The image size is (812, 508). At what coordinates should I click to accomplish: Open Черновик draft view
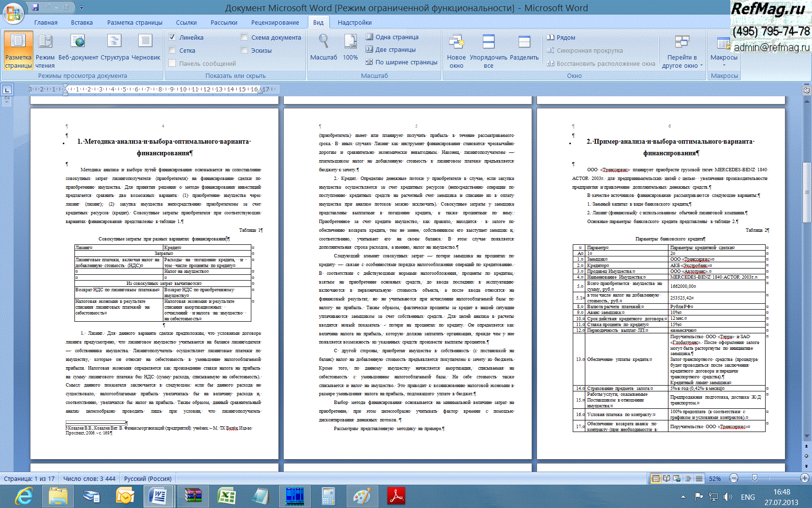(x=145, y=43)
